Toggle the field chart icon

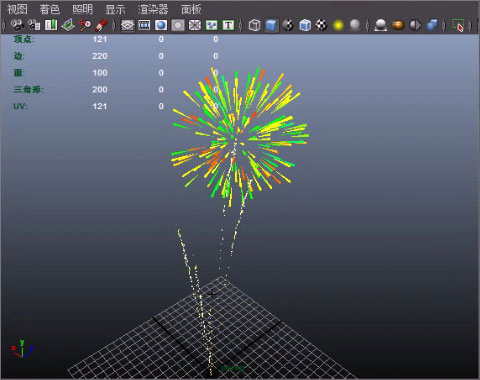point(195,25)
